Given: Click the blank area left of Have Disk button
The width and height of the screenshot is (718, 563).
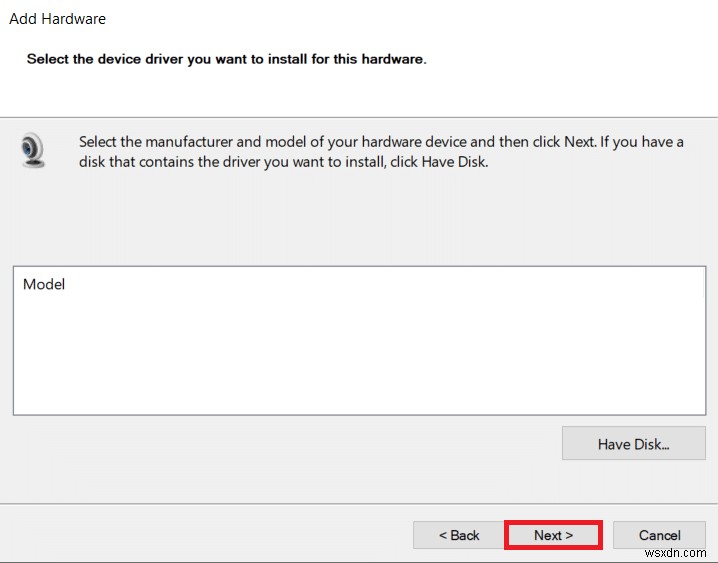Looking at the screenshot, I should [x=280, y=444].
